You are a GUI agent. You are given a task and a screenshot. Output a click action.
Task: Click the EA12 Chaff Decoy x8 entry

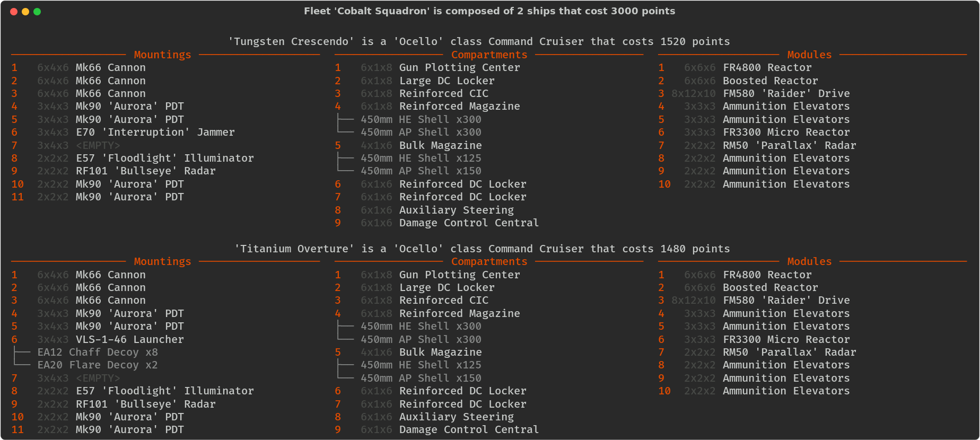[x=98, y=353]
